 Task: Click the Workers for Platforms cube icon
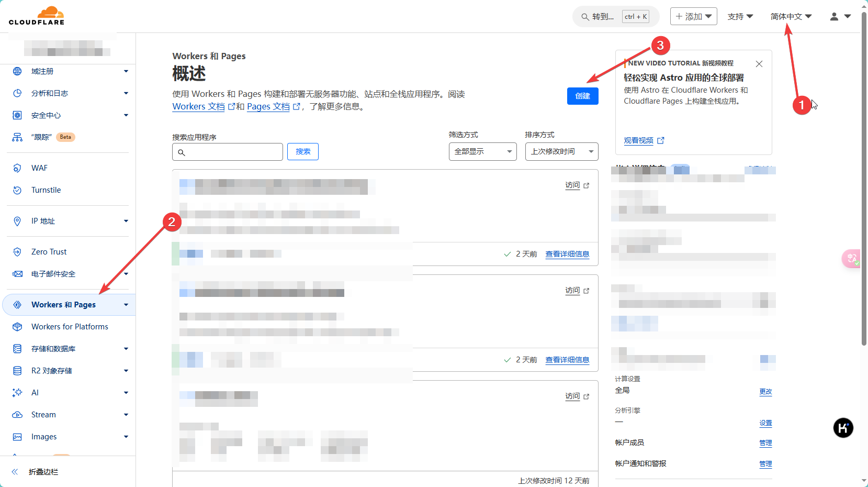click(x=17, y=327)
